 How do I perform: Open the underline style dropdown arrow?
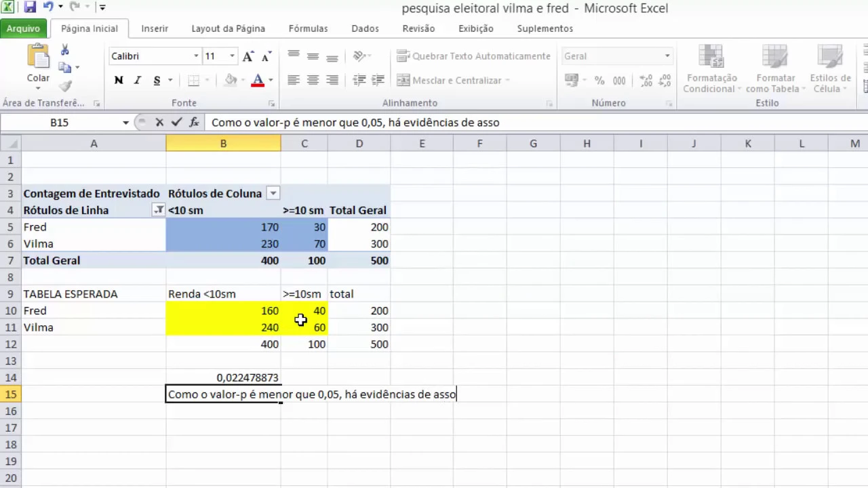[170, 80]
